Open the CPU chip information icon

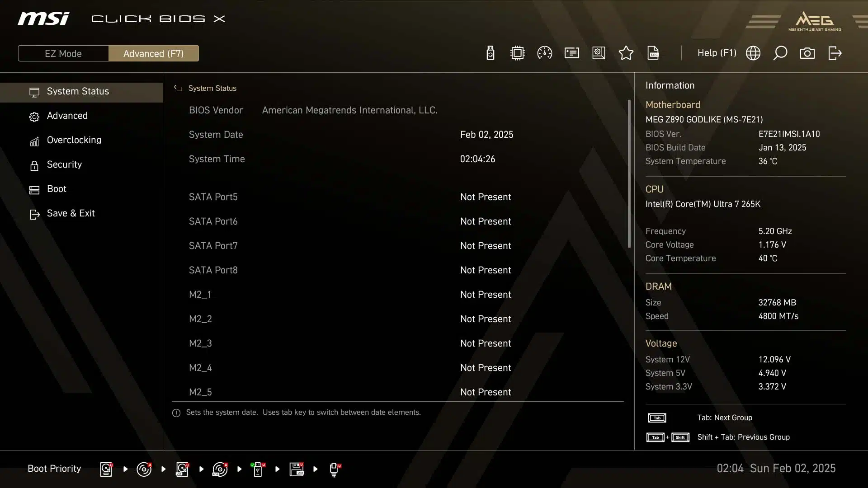coord(517,53)
